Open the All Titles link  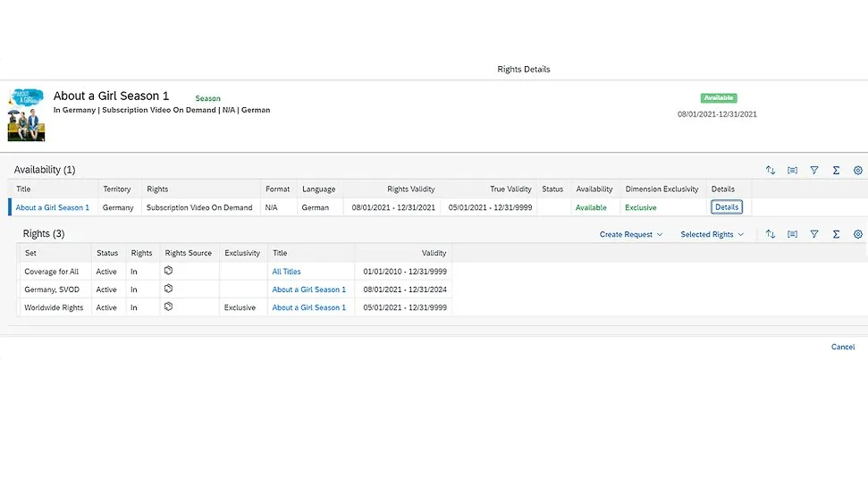pyautogui.click(x=286, y=272)
